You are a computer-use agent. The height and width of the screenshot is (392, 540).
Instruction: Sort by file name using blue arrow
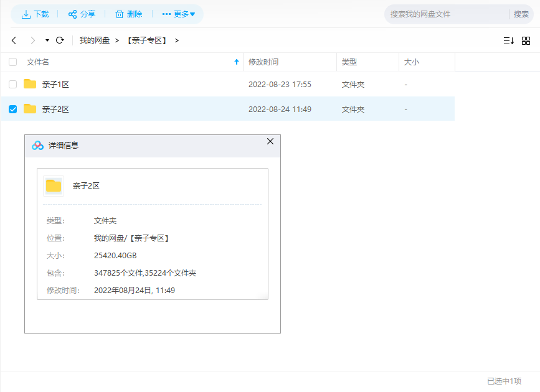coord(236,62)
